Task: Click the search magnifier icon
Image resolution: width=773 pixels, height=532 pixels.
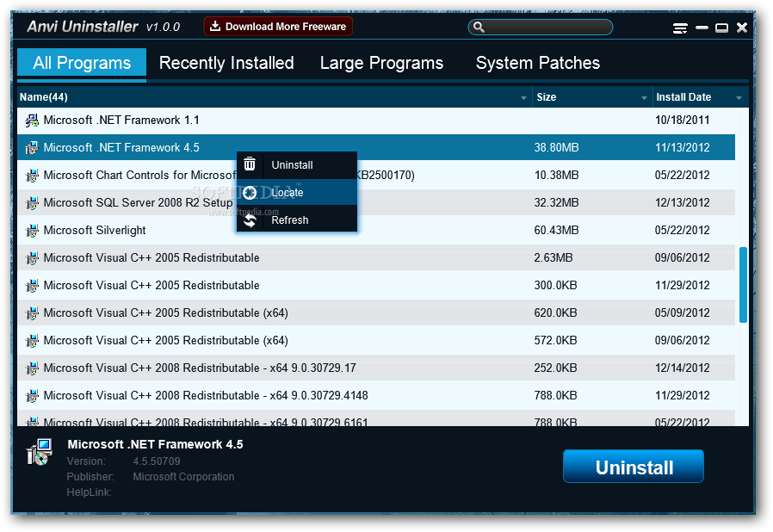Action: tap(479, 28)
